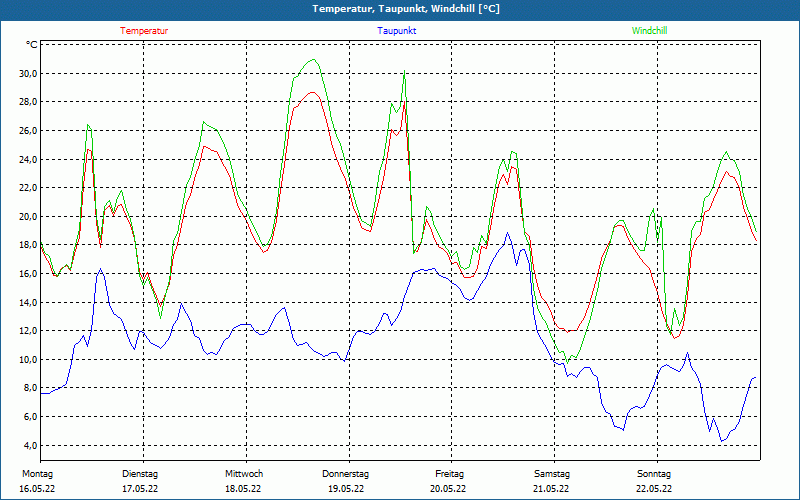Viewport: 800px width, 500px height.
Task: Click the 16,0 y-axis value
Action: (x=28, y=273)
